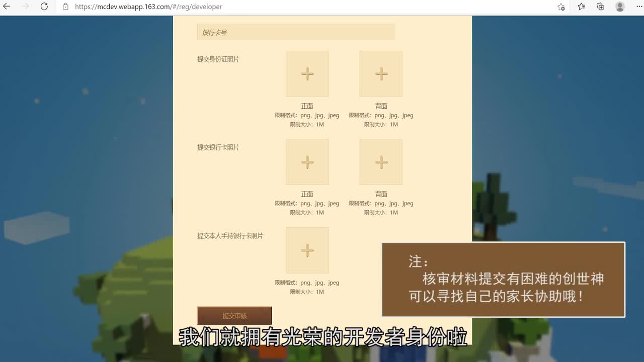Upload the bank card back photo

[381, 161]
